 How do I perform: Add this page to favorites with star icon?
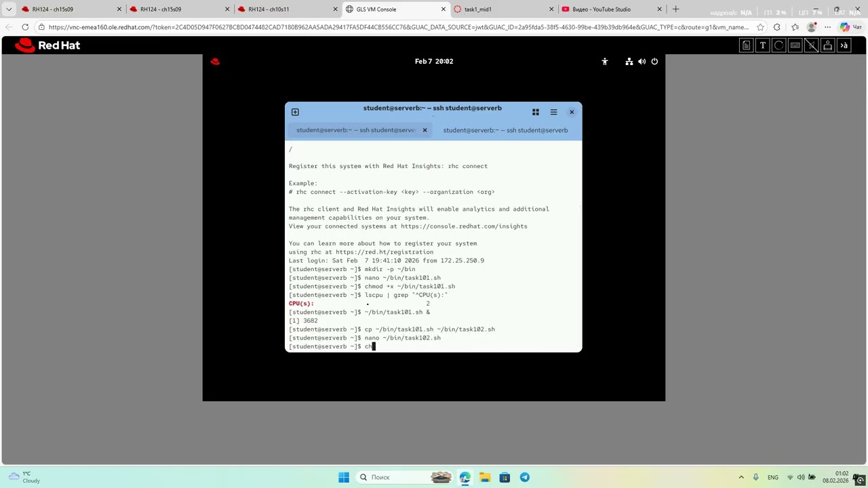(x=760, y=27)
